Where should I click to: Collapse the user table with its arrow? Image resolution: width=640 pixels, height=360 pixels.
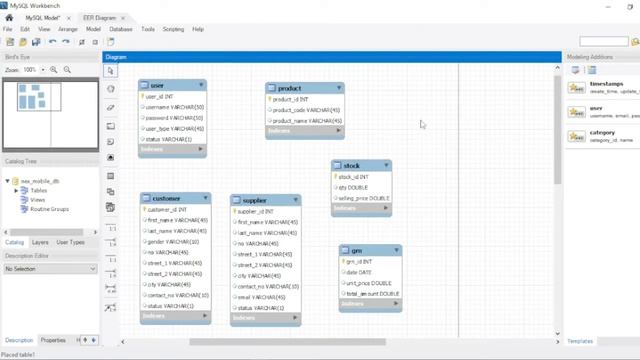pos(201,85)
